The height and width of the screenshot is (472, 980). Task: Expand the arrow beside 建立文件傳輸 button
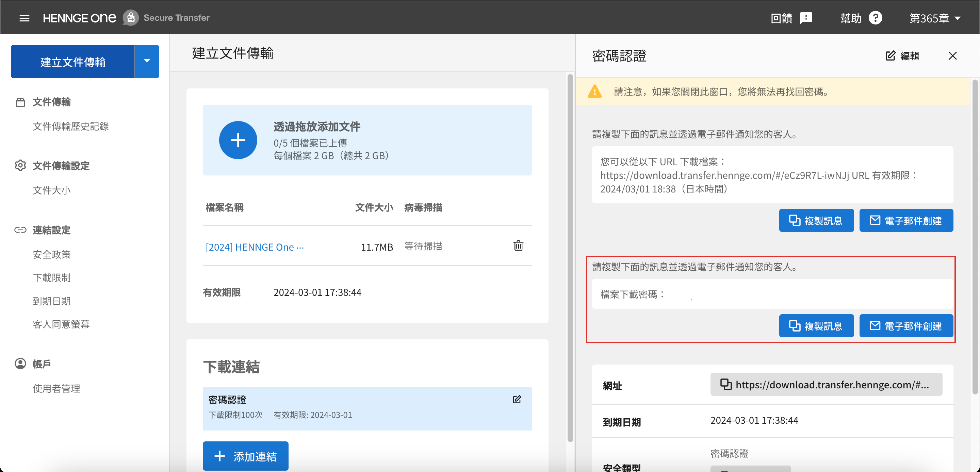tap(147, 62)
